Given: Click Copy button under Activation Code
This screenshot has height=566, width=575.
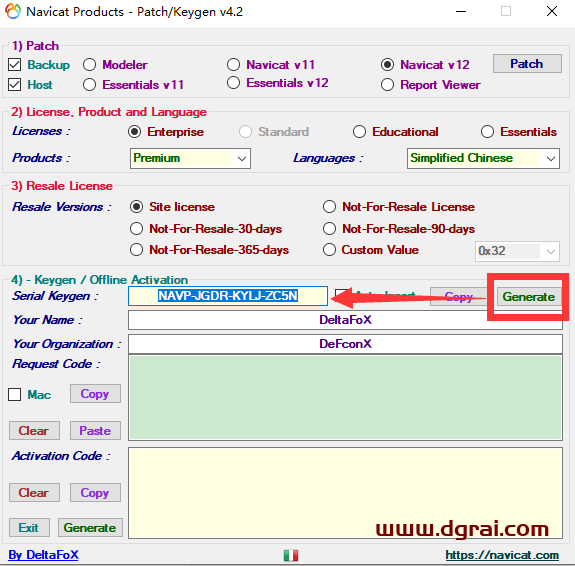Looking at the screenshot, I should [95, 493].
